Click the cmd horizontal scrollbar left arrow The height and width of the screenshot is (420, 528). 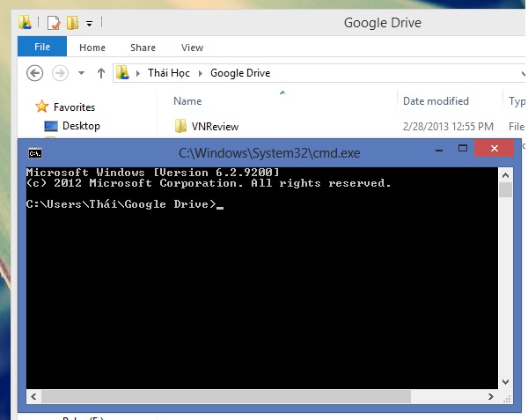point(33,396)
